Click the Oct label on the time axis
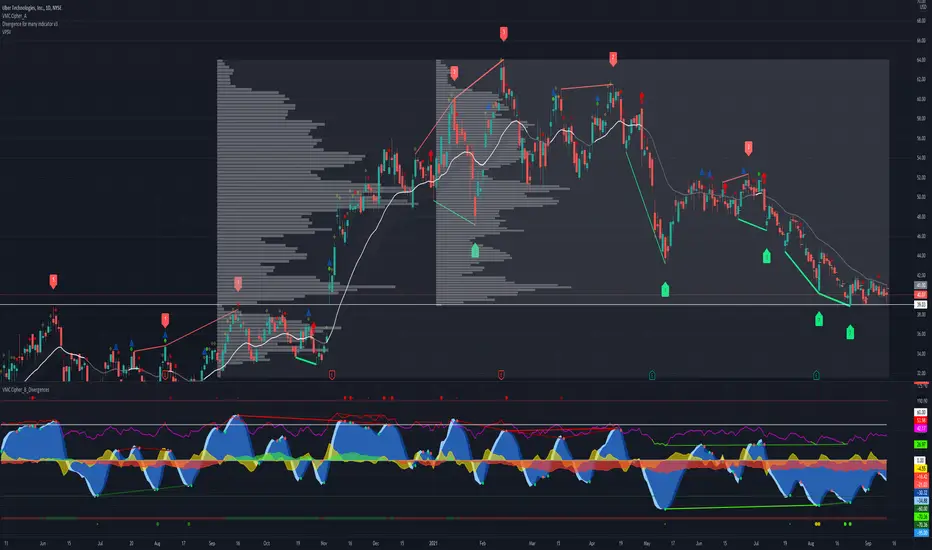This screenshot has width=932, height=550. point(266,543)
